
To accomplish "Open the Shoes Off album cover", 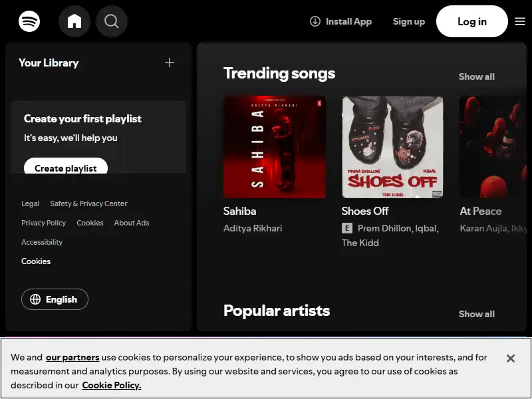I will (392, 147).
